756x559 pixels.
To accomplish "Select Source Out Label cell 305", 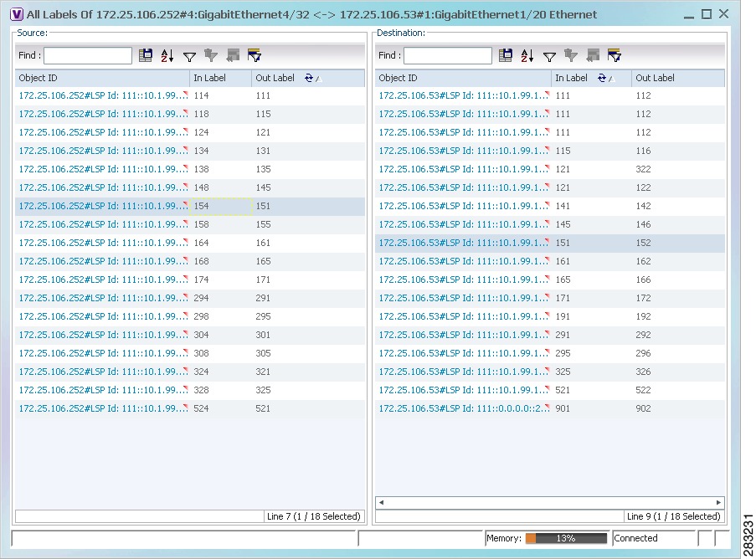I will (x=308, y=353).
